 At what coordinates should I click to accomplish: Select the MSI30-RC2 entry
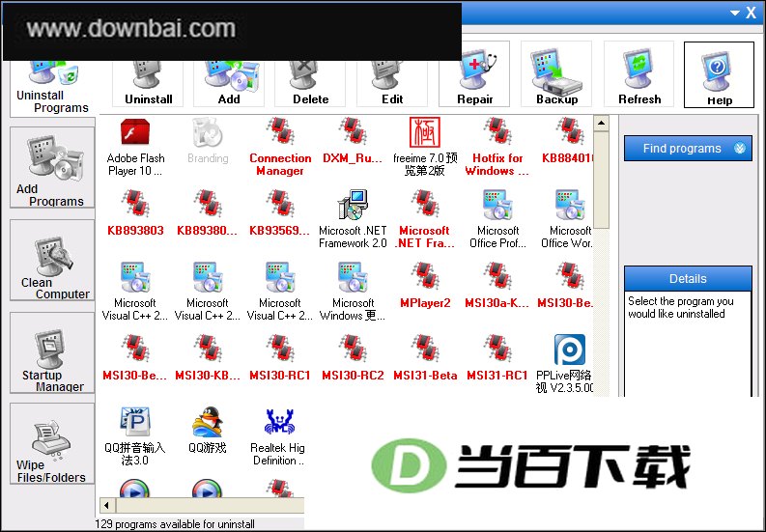point(353,357)
